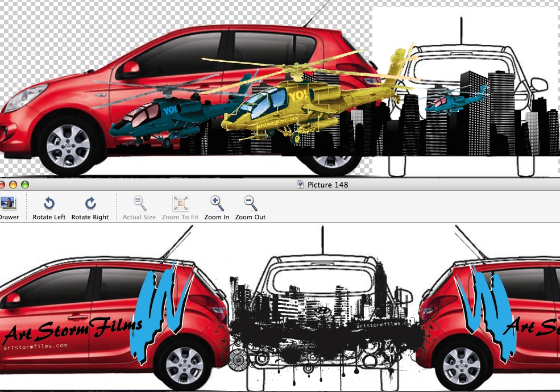
Task: Select the Actual Size magnifier icon
Action: pyautogui.click(x=139, y=204)
